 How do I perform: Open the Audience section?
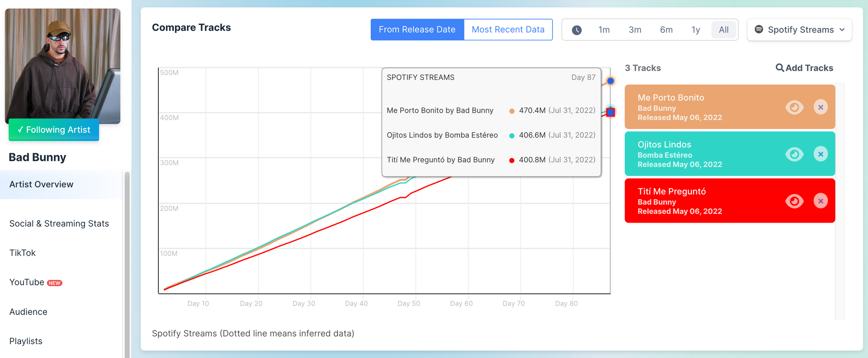click(29, 312)
